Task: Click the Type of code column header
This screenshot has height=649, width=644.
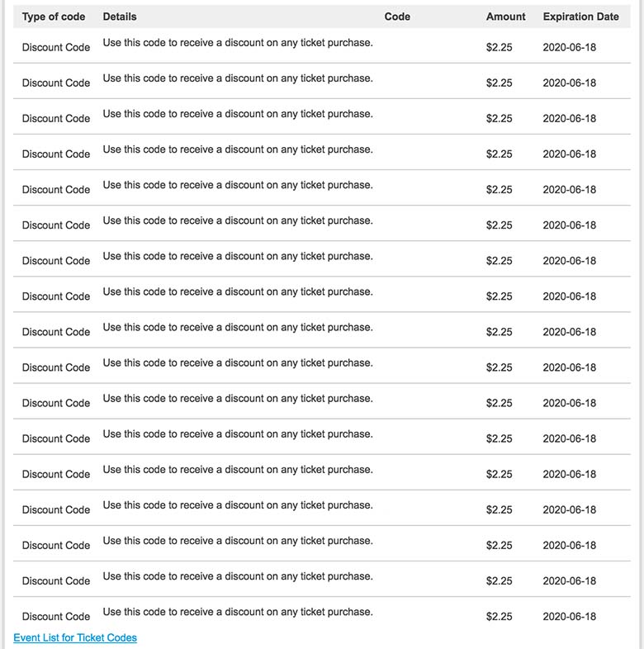Action: tap(54, 17)
